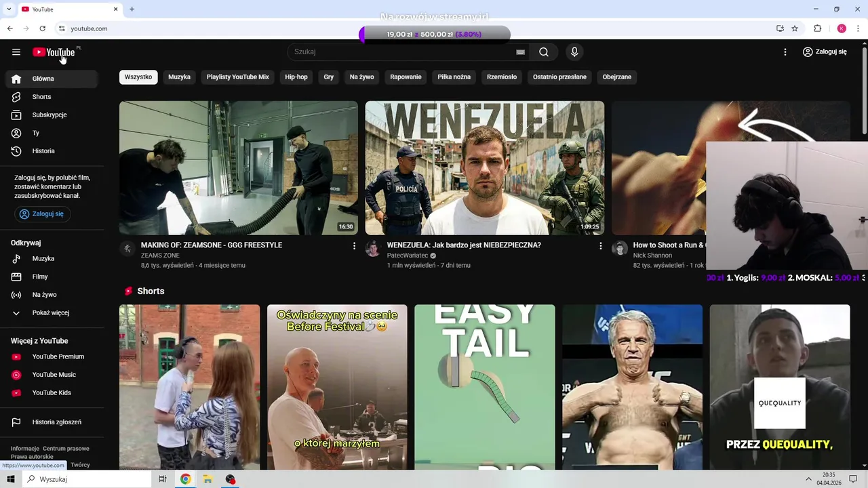The height and width of the screenshot is (488, 868).
Task: Expand Pokaż więcej in sidebar
Action: (52, 312)
